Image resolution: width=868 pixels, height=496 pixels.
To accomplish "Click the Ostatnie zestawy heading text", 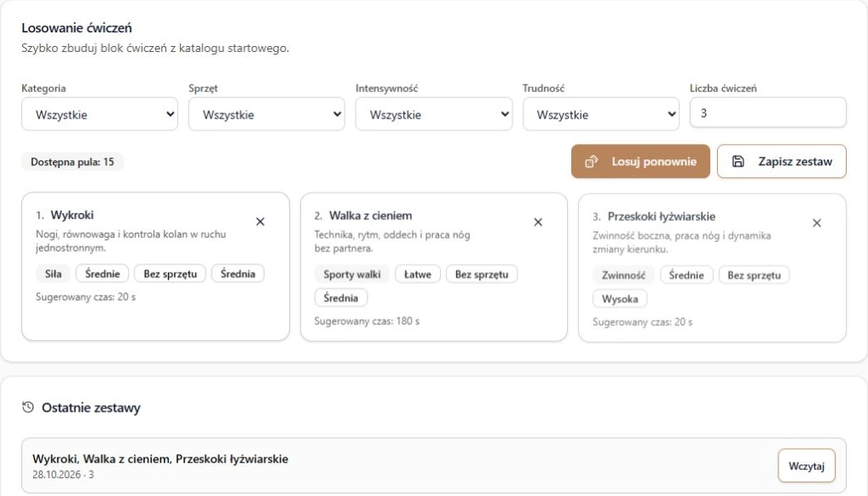I will (90, 408).
